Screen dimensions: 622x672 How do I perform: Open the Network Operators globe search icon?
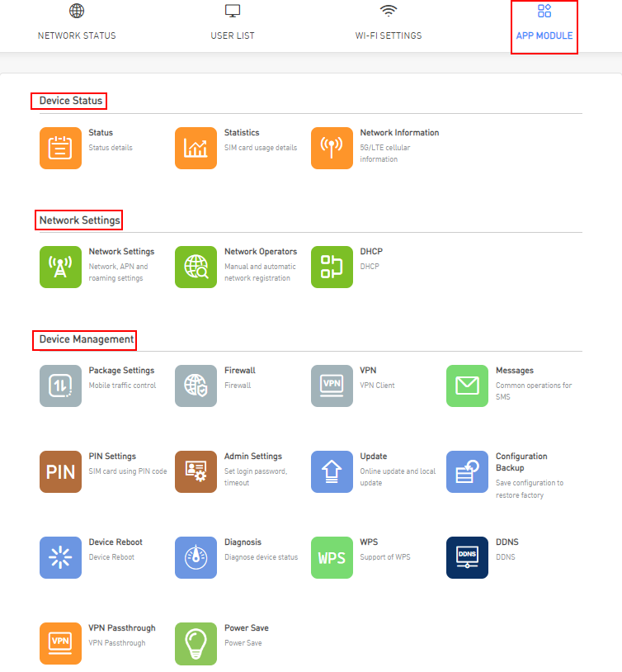click(196, 267)
